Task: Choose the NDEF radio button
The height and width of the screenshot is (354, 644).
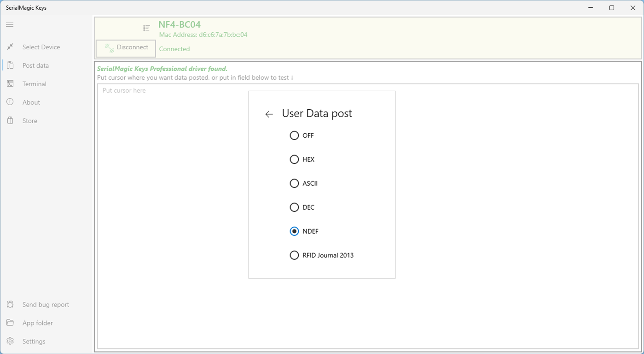Action: click(x=294, y=231)
